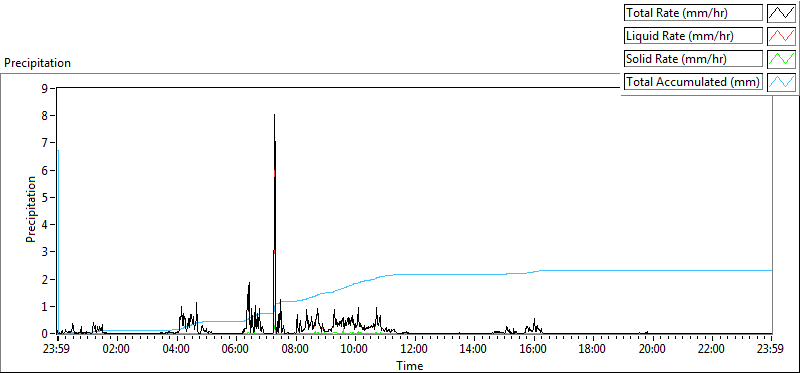Click the 16:00 time axis label
This screenshot has height=373, width=800.
[534, 350]
